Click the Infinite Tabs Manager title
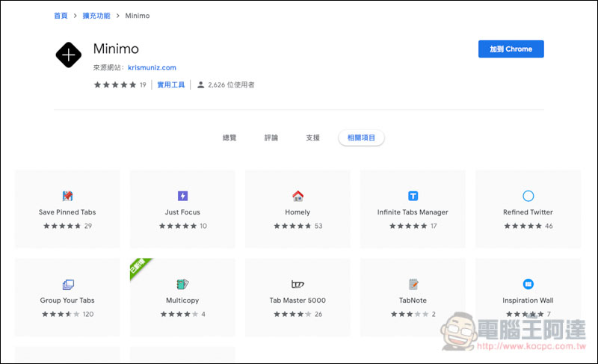This screenshot has width=598, height=364. point(413,212)
